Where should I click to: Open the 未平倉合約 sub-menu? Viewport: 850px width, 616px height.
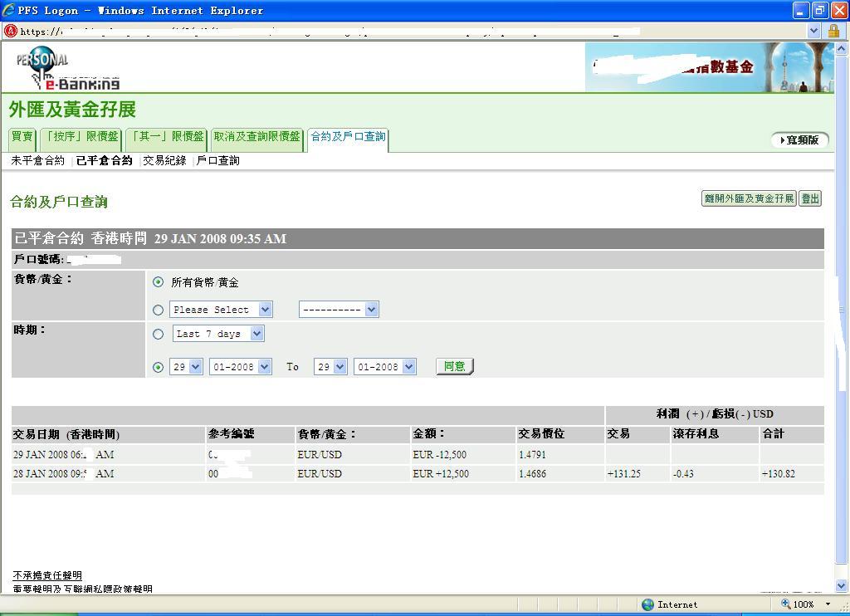38,160
